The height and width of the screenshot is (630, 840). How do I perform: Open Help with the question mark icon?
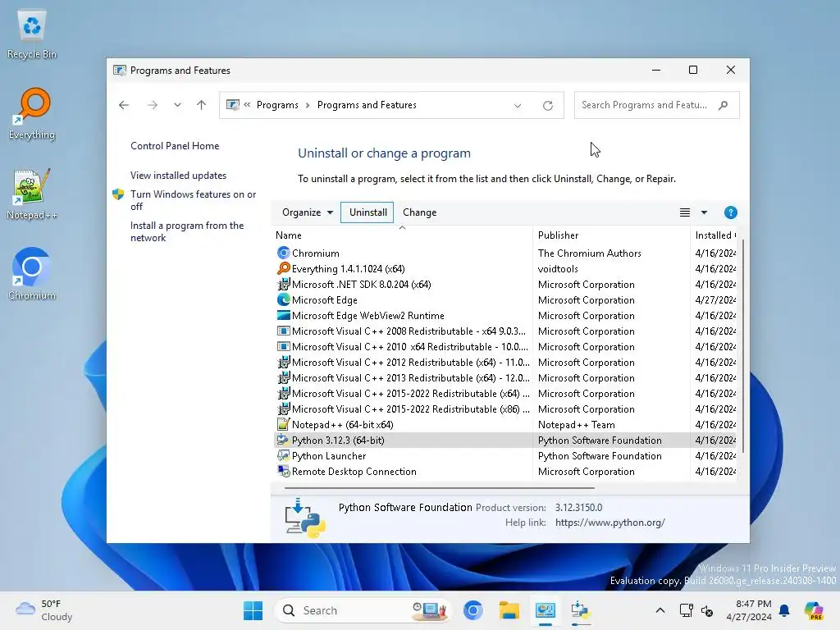(730, 212)
